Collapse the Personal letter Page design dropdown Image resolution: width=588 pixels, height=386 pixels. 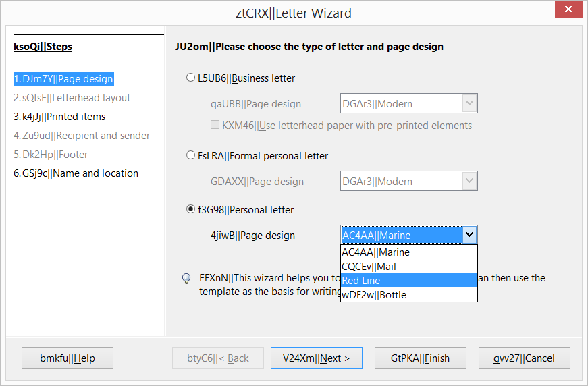[x=470, y=235]
